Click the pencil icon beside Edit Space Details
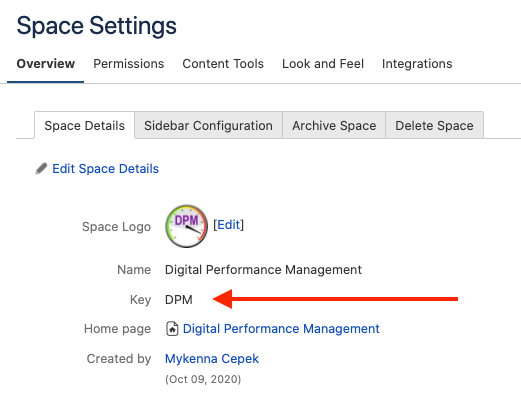Image resolution: width=521 pixels, height=398 pixels. [x=41, y=169]
